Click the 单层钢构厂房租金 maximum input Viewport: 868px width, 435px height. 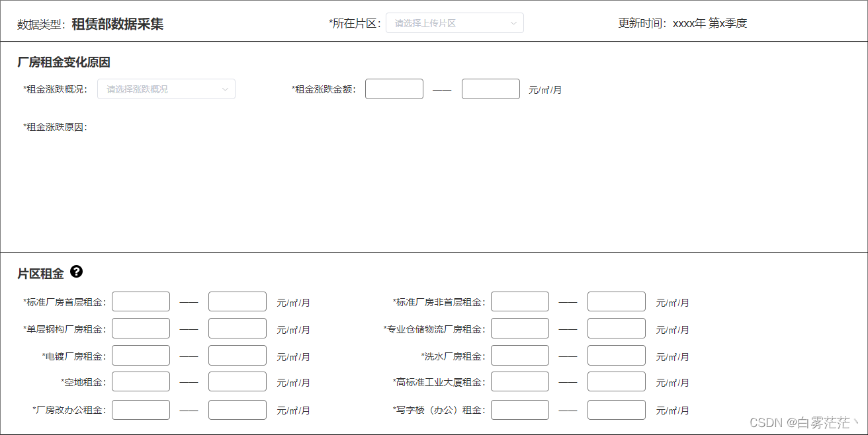click(x=238, y=329)
